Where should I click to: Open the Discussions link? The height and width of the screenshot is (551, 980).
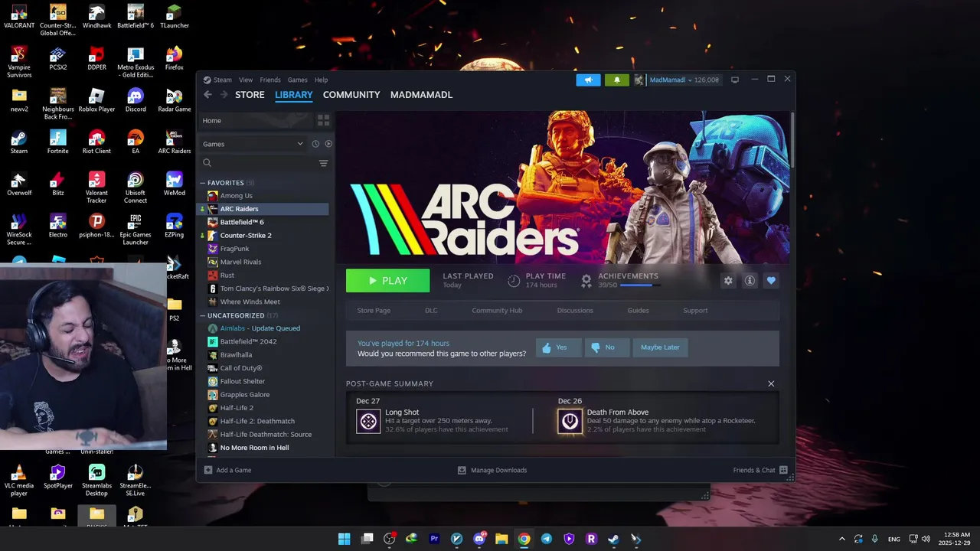(x=575, y=311)
